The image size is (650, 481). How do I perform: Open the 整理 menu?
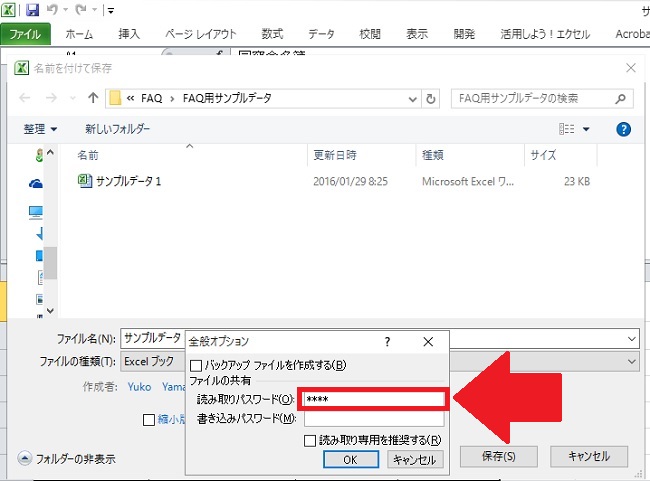40,129
